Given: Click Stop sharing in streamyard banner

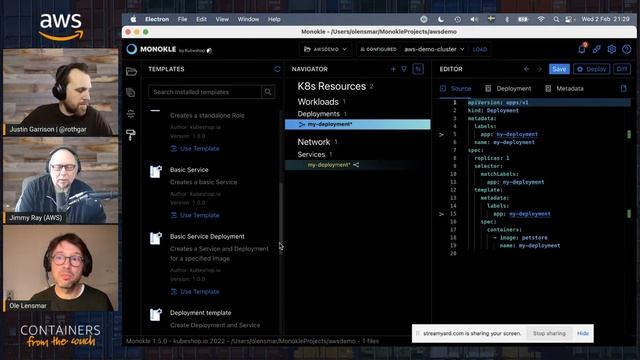Looking at the screenshot, I should [549, 333].
